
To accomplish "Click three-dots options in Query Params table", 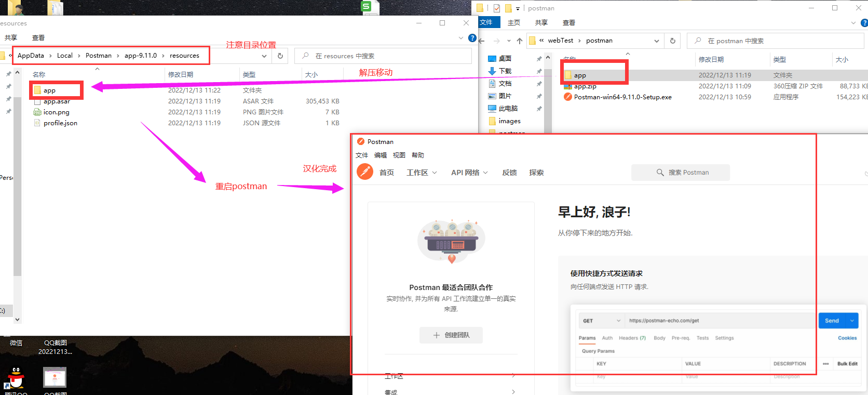I will (826, 364).
